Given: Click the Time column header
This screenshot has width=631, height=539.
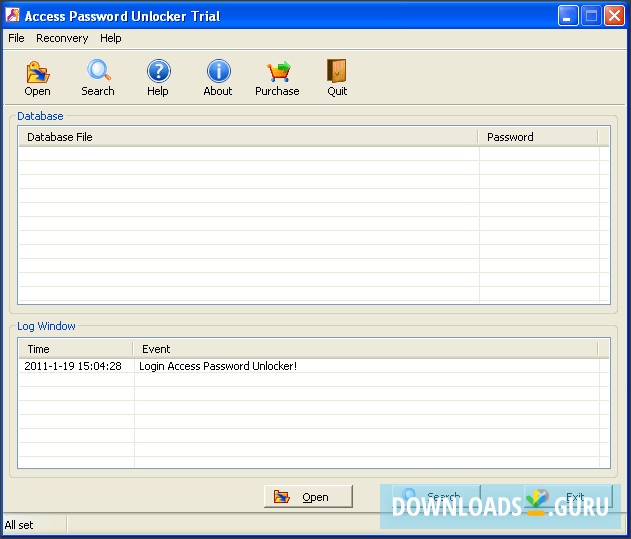Looking at the screenshot, I should pos(76,349).
